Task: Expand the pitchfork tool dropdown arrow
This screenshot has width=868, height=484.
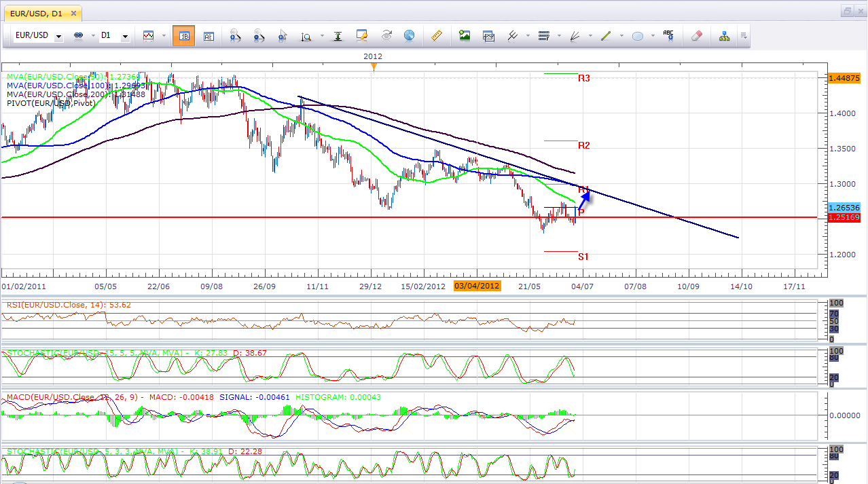Action: 527,36
